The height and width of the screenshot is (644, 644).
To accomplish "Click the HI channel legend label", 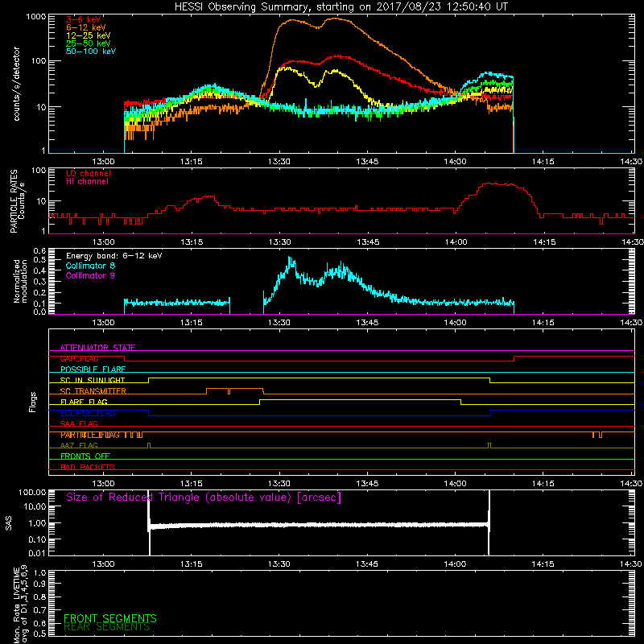I will (87, 182).
